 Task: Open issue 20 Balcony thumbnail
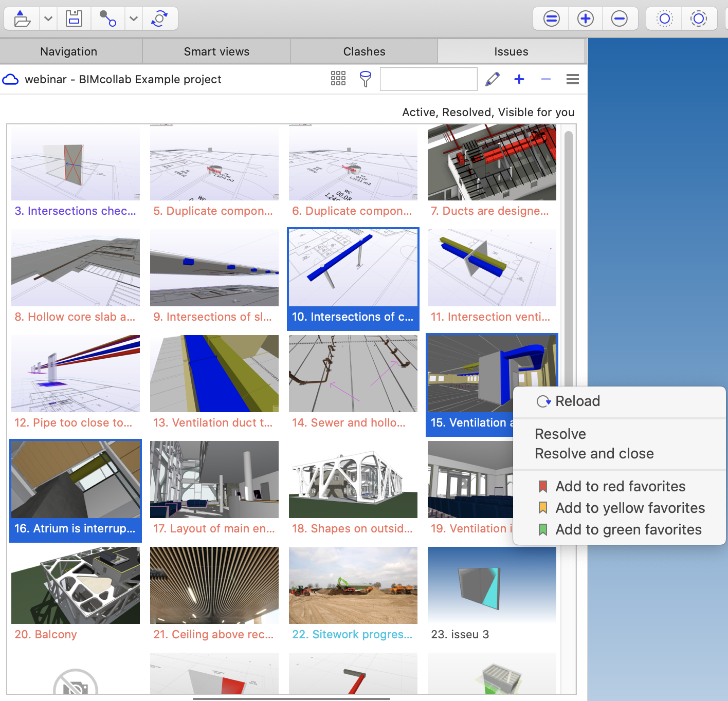point(76,585)
